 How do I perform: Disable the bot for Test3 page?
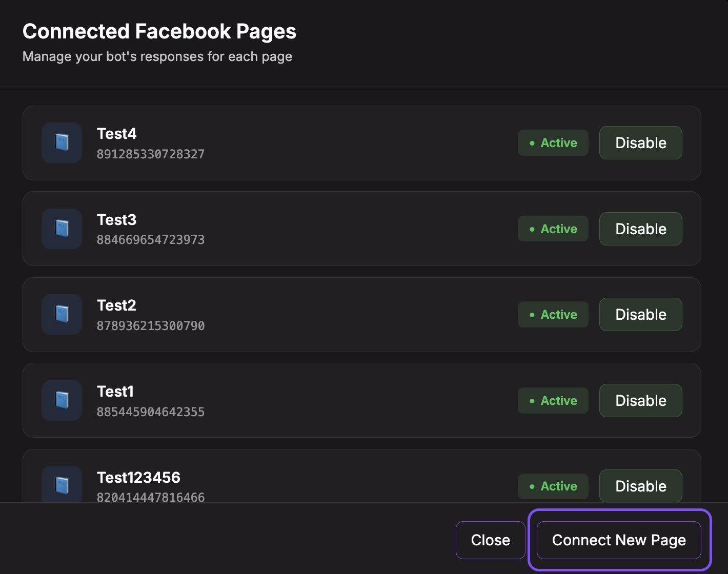coord(640,229)
